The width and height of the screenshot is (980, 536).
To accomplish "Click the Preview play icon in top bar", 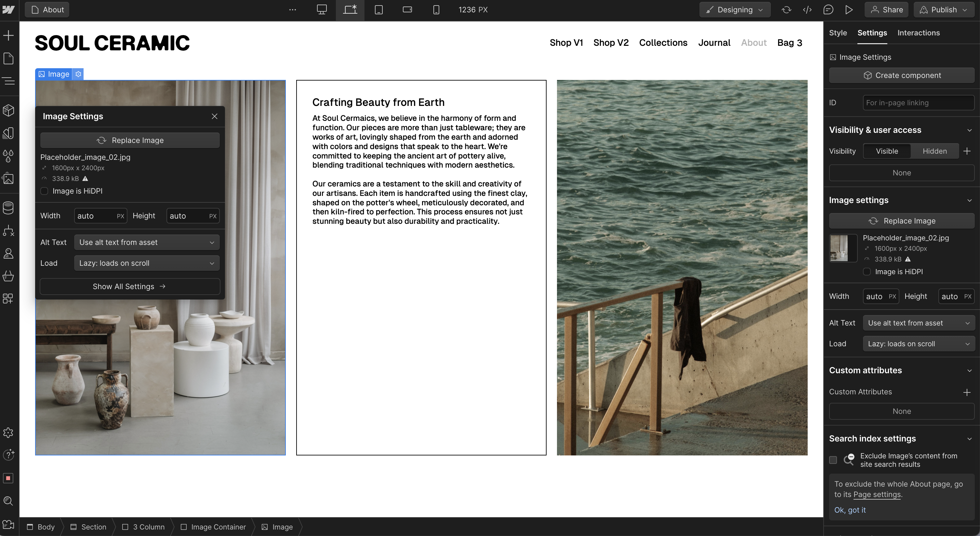I will 849,10.
